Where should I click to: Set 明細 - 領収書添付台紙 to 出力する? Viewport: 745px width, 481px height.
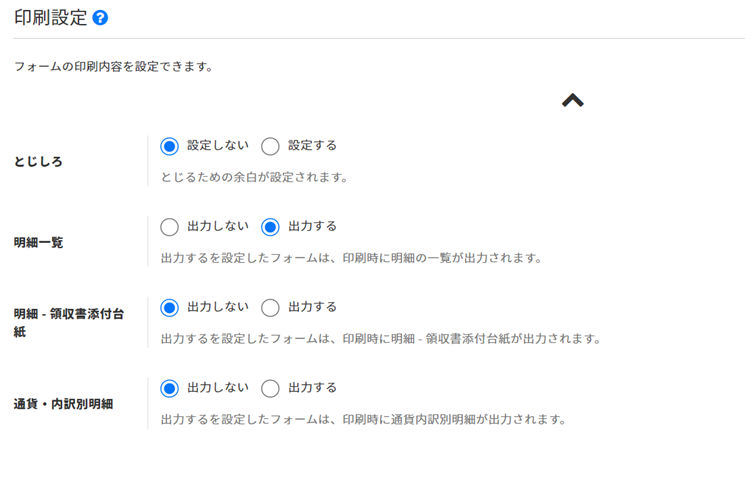[x=270, y=307]
